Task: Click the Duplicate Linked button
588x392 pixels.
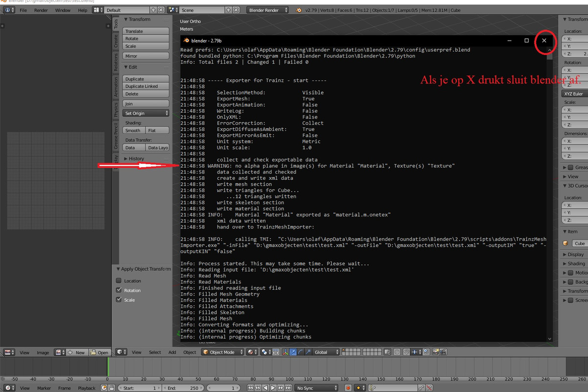Action: coord(146,86)
